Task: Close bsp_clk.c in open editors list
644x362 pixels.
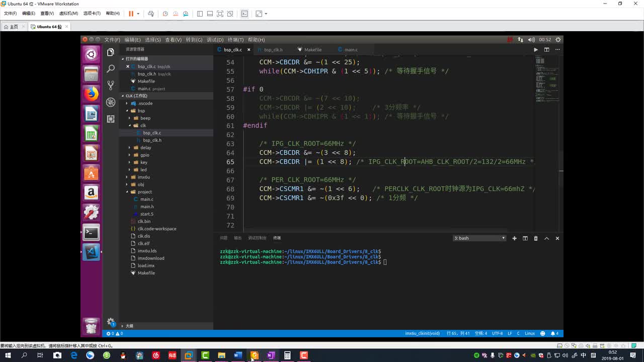Action: coord(128,66)
